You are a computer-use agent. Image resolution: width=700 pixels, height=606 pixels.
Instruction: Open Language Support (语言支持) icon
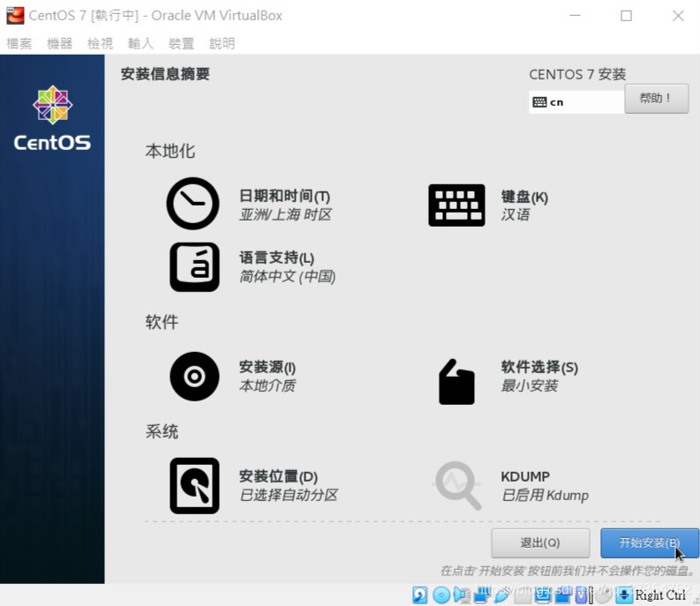195,267
